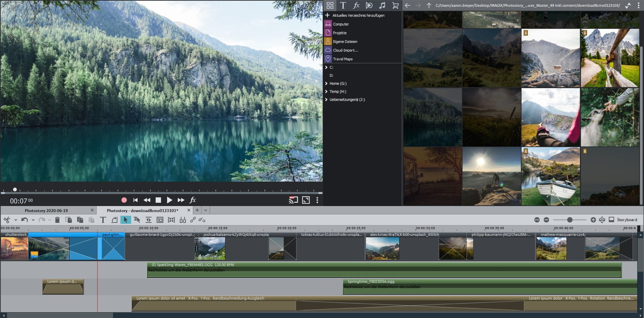Open the Titles (T) media tab

click(343, 5)
